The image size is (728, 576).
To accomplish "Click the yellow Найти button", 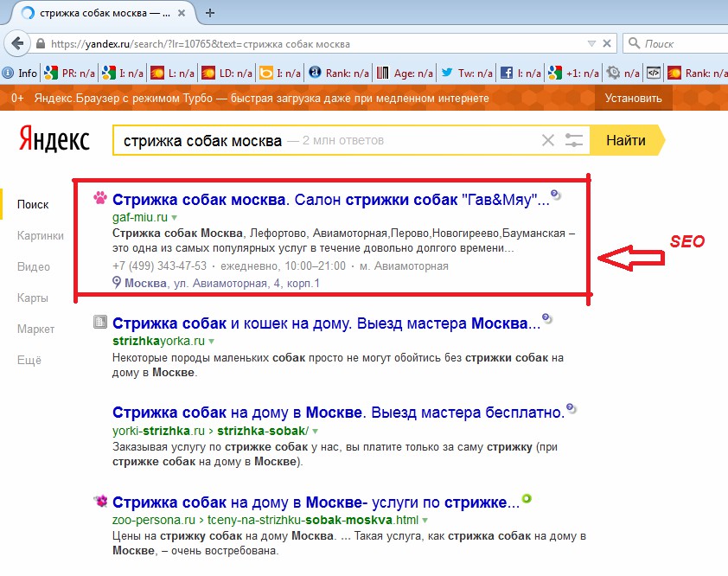I will coord(626,140).
